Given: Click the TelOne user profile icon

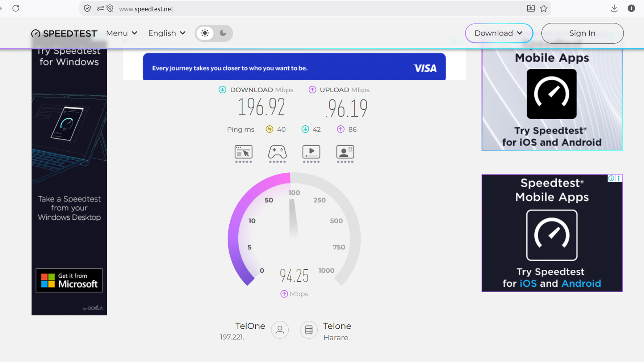Looking at the screenshot, I should [x=280, y=330].
